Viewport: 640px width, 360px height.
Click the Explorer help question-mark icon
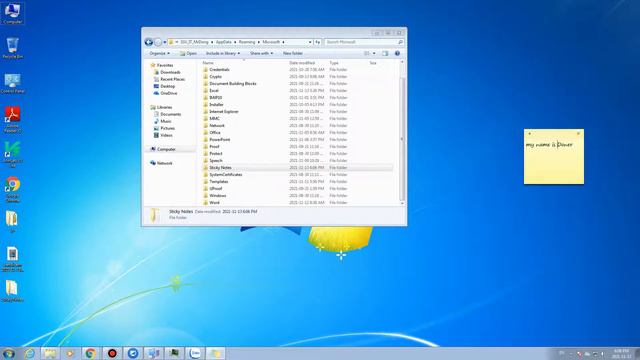397,53
